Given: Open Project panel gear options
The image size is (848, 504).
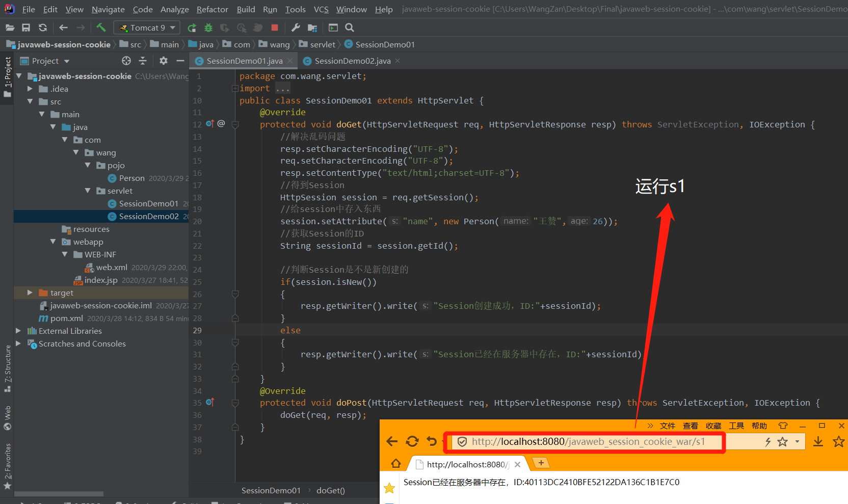Looking at the screenshot, I should pyautogui.click(x=163, y=61).
